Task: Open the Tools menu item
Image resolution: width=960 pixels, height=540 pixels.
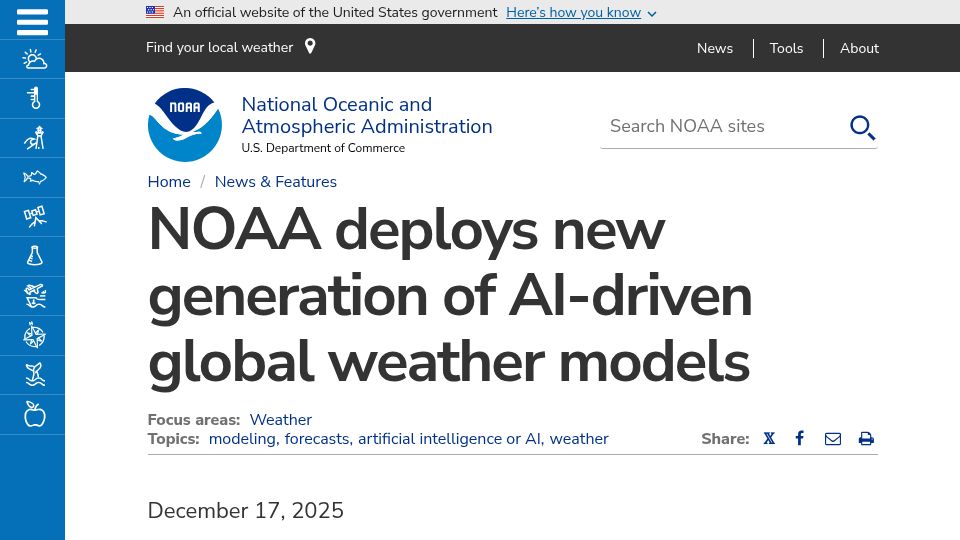Action: (x=786, y=48)
